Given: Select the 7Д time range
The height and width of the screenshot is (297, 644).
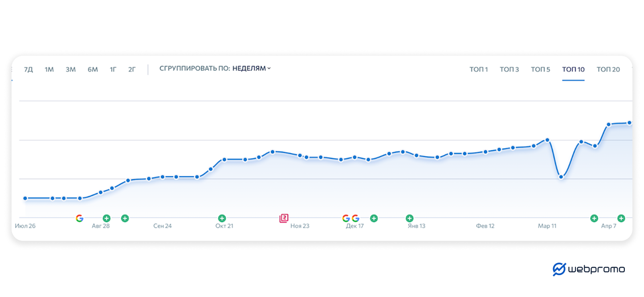Looking at the screenshot, I should [x=28, y=69].
